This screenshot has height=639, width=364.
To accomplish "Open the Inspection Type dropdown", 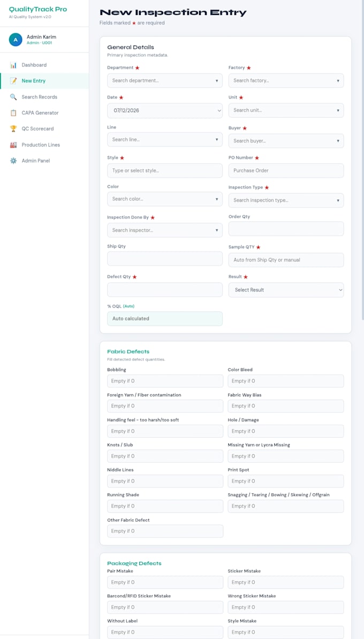I will tap(286, 200).
